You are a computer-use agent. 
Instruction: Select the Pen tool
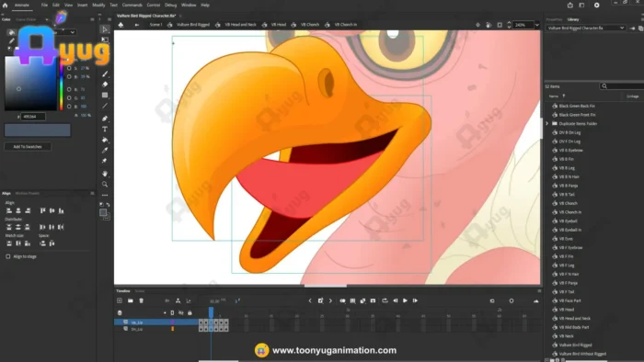point(105,119)
